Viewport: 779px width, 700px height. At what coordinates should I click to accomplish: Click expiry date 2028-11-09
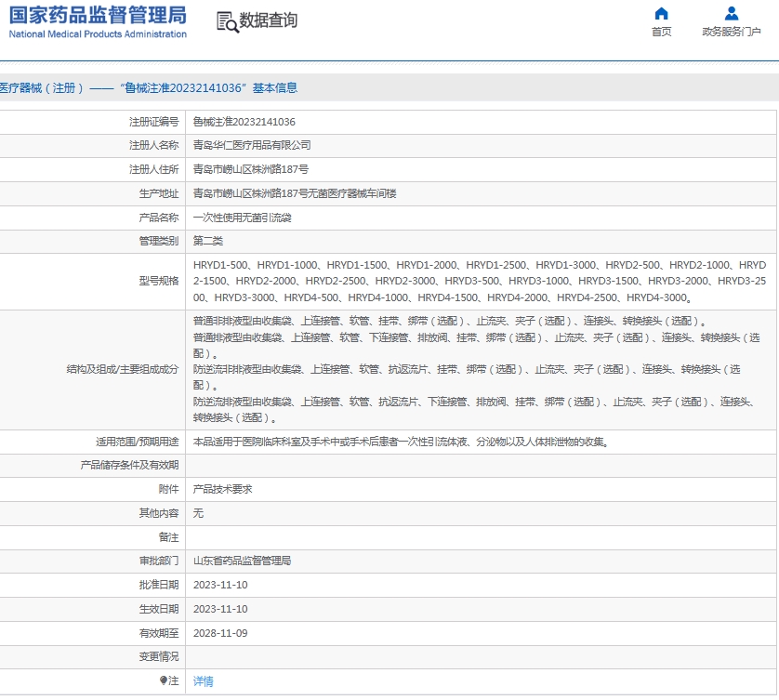tap(220, 633)
